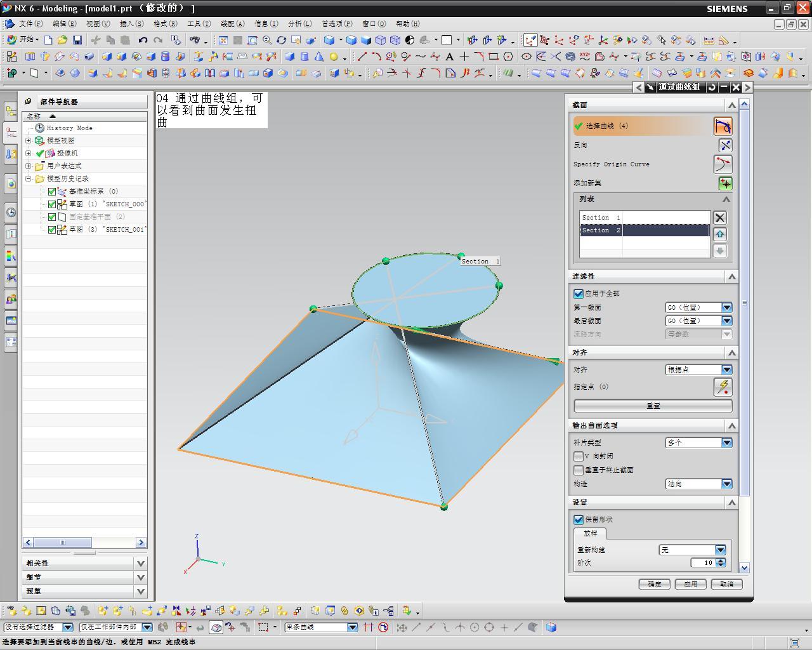Click the Add New Set icon
812x650 pixels.
click(725, 183)
